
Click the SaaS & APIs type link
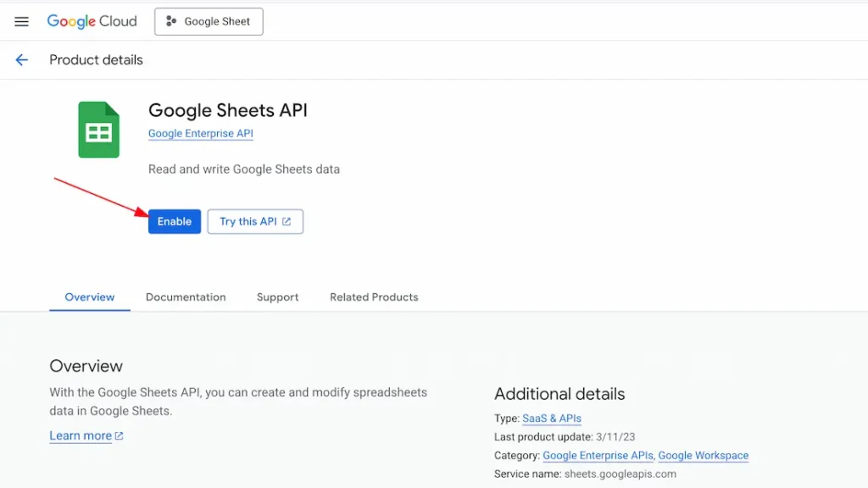(552, 419)
